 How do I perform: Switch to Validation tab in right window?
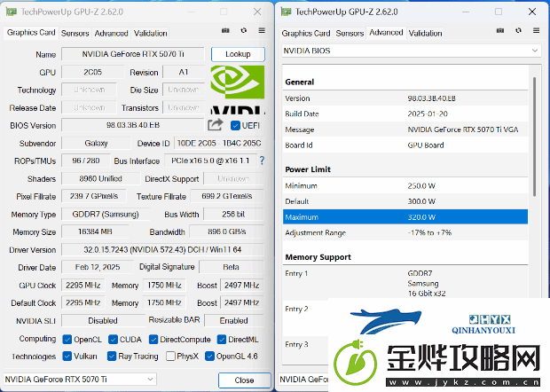(x=425, y=34)
